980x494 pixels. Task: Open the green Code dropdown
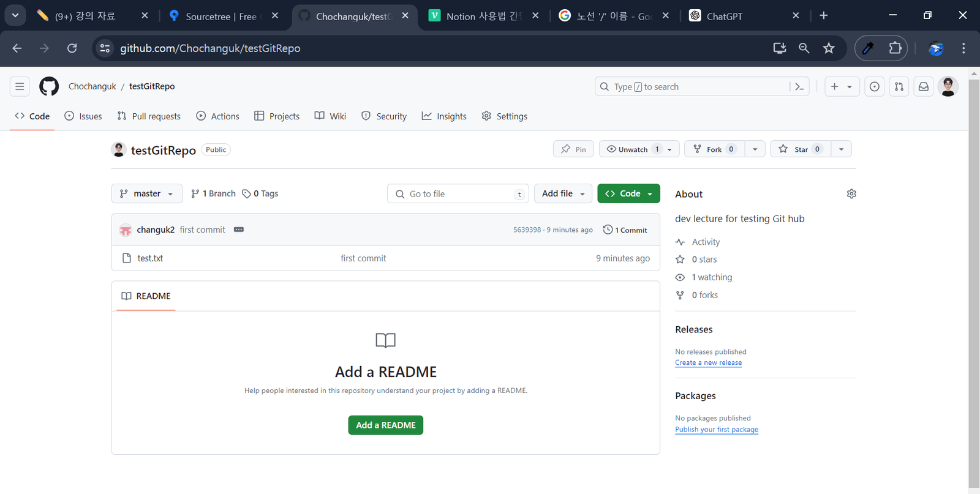point(629,193)
